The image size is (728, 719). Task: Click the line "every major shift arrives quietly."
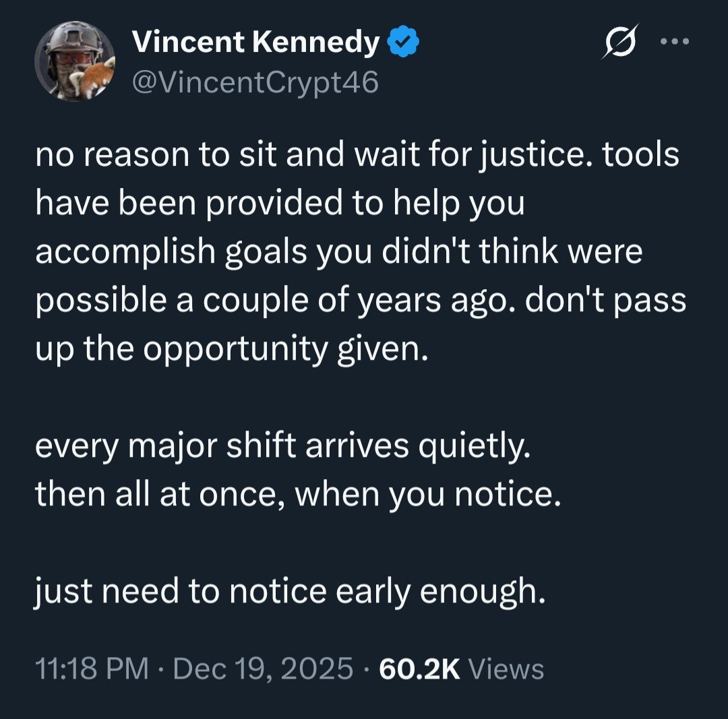tap(282, 446)
